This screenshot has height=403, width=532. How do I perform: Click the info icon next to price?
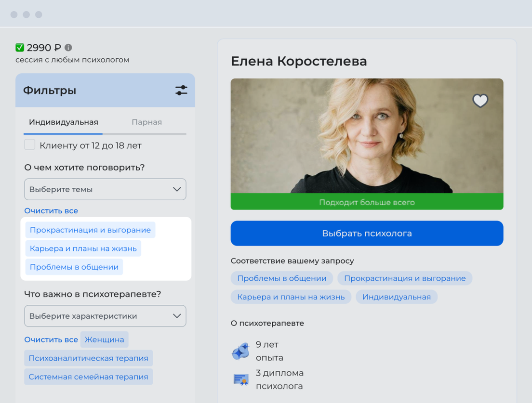[68, 48]
